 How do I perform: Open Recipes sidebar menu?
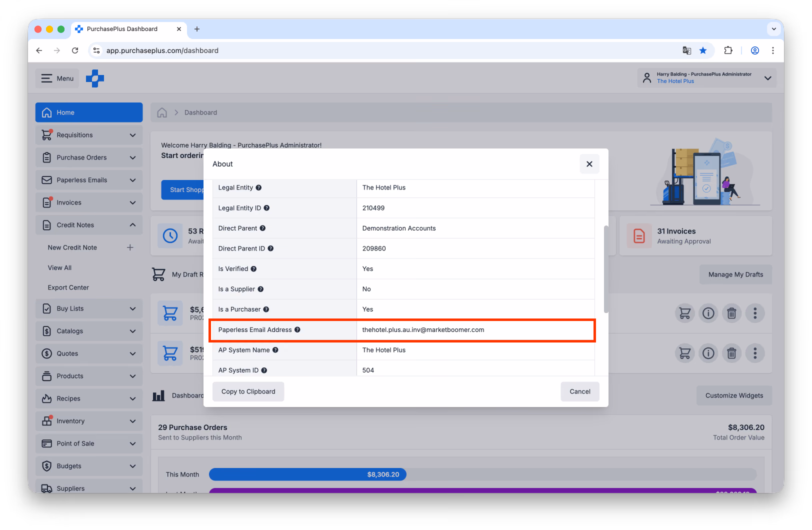coord(89,398)
